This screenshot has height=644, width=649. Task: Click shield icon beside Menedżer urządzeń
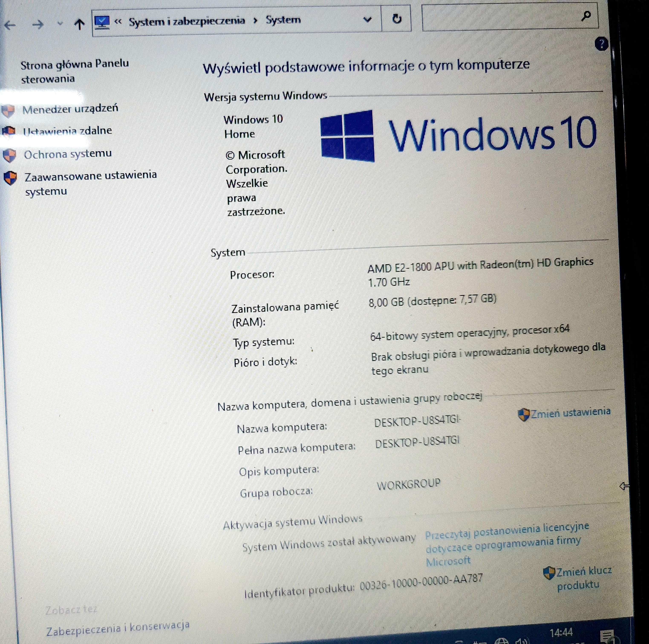point(8,111)
